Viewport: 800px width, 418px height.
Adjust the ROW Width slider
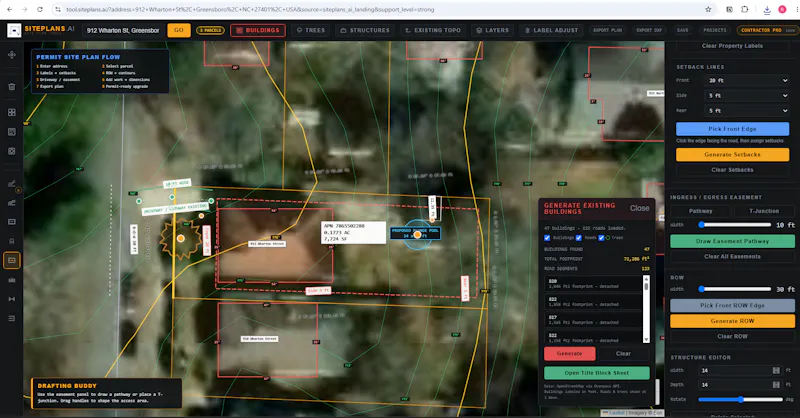tap(736, 289)
